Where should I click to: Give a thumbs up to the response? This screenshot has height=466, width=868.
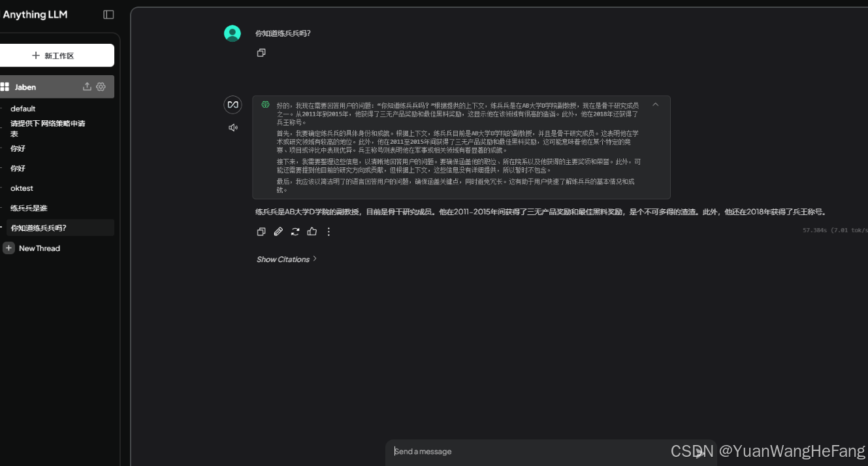click(312, 231)
